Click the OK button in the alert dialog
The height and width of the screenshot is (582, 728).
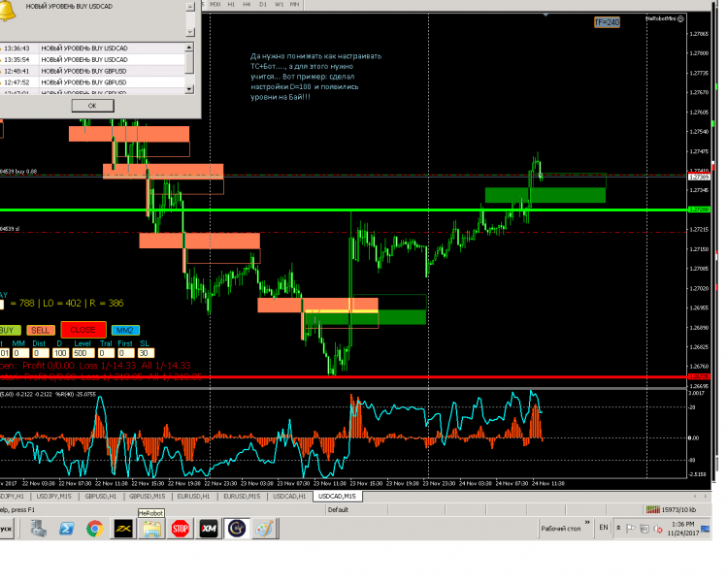(92, 106)
